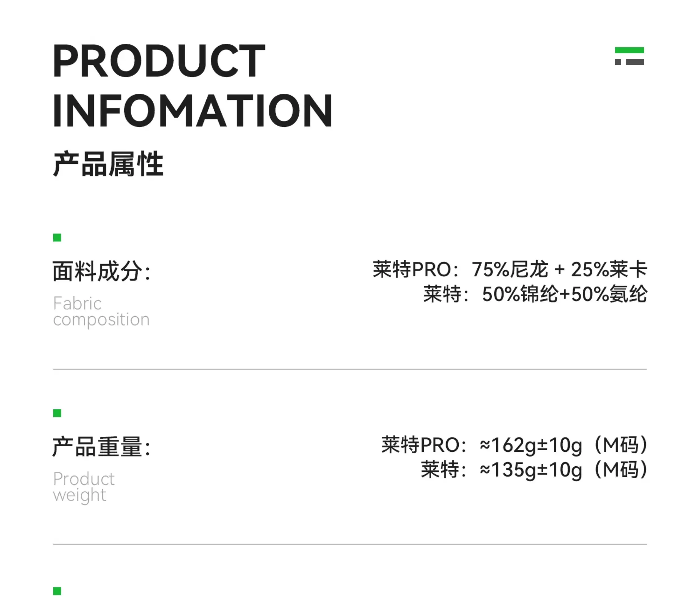This screenshot has height=603, width=700.
Task: Click the 产品重量 label
Action: (x=101, y=447)
